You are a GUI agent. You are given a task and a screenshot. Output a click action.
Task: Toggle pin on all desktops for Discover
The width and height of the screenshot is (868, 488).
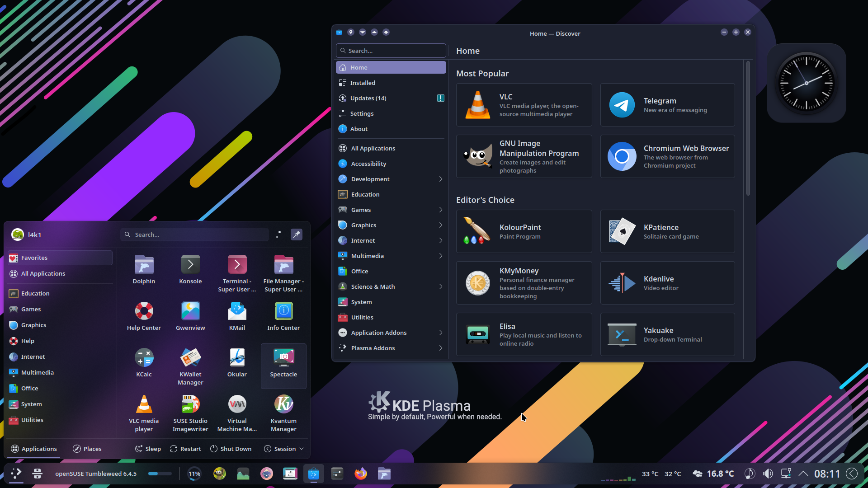(351, 32)
